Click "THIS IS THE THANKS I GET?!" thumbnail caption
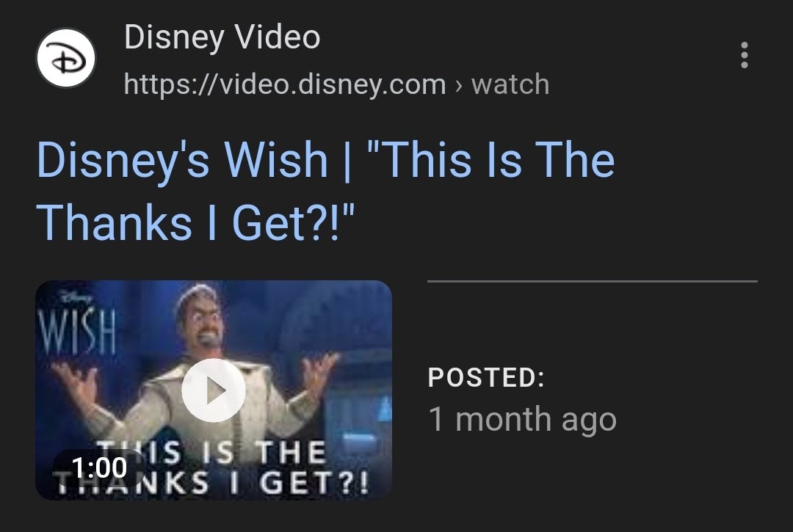793x532 pixels. (x=212, y=467)
